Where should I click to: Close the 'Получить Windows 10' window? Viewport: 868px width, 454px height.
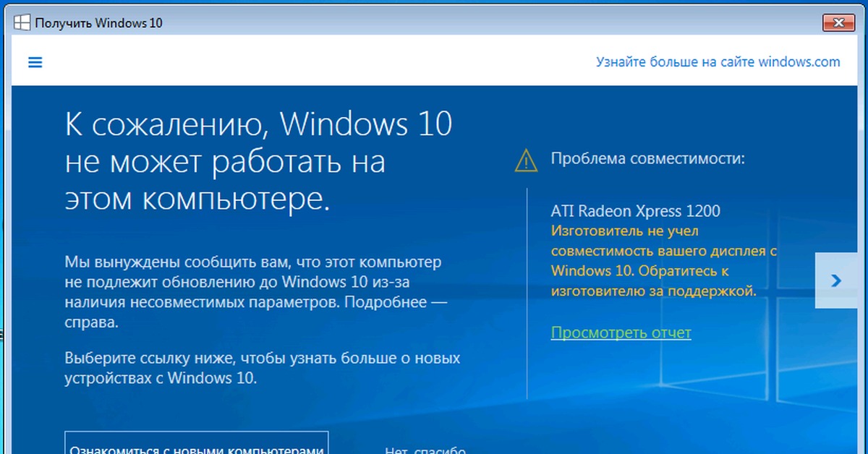click(839, 22)
